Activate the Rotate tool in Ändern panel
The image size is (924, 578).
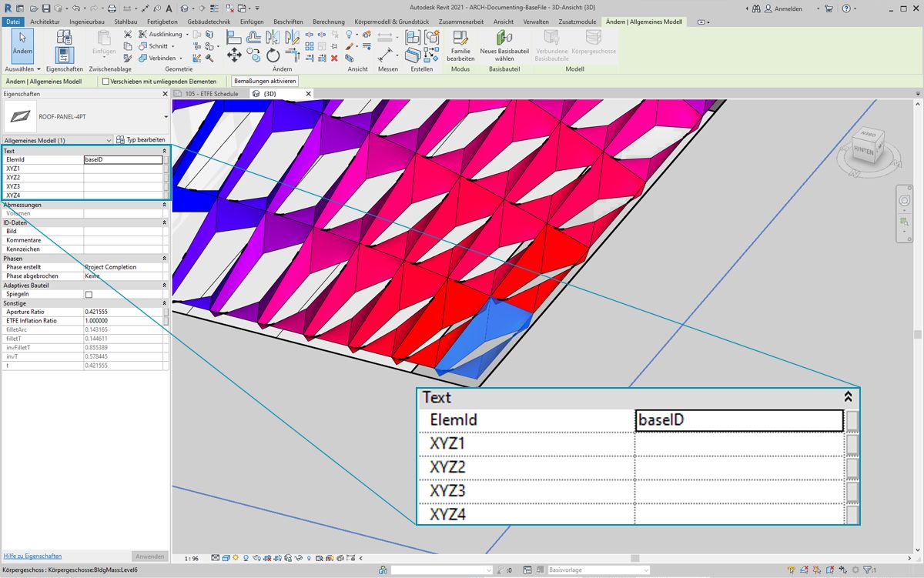pos(273,55)
